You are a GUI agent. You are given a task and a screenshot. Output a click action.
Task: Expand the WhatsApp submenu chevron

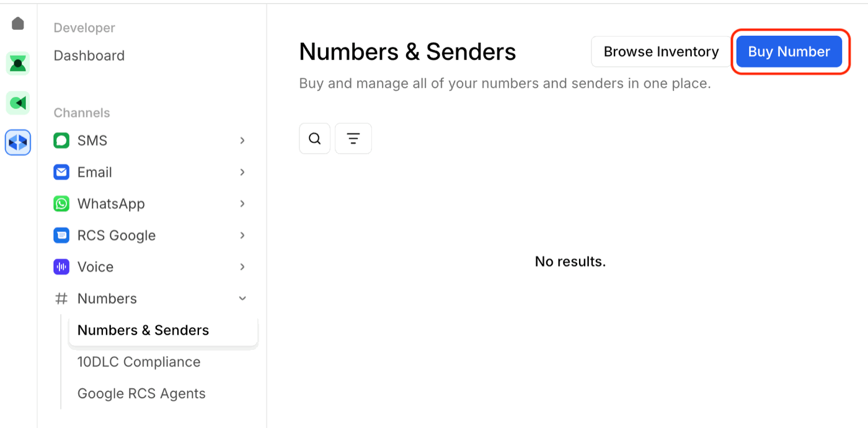[242, 204]
